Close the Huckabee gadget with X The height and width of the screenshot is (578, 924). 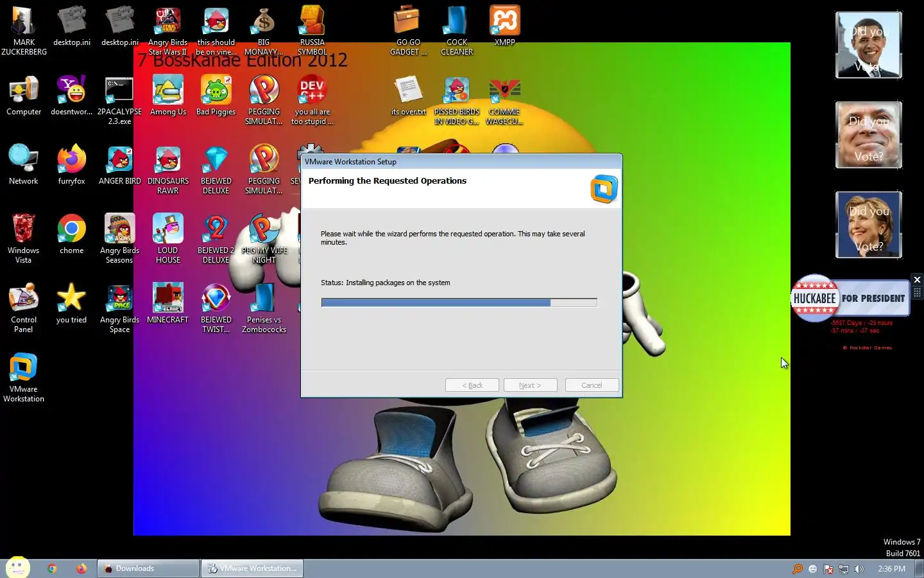point(917,279)
